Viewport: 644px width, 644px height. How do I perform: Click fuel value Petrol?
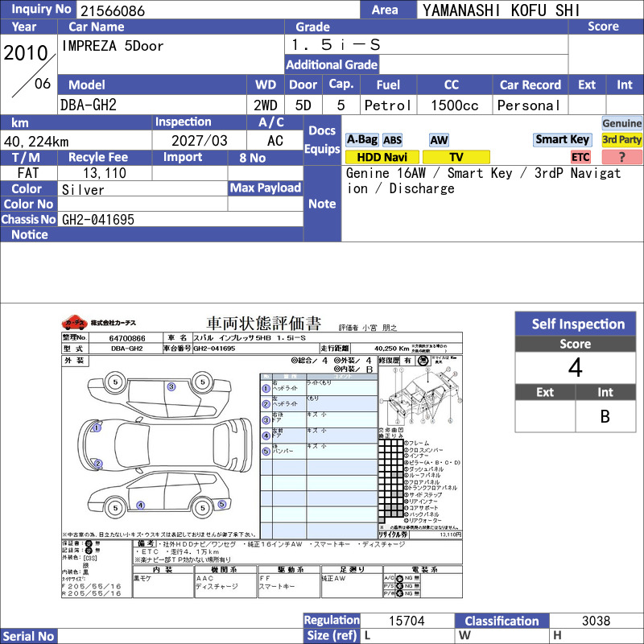point(388,105)
